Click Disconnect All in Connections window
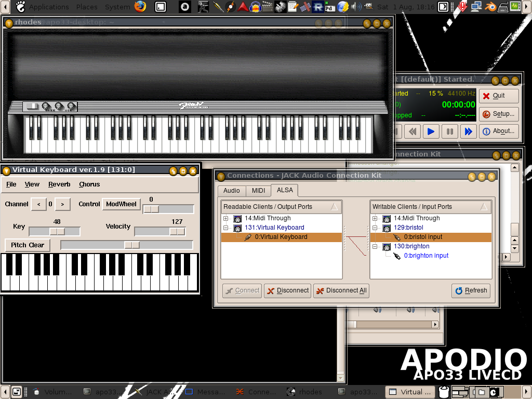The height and width of the screenshot is (399, 532). pyautogui.click(x=341, y=291)
